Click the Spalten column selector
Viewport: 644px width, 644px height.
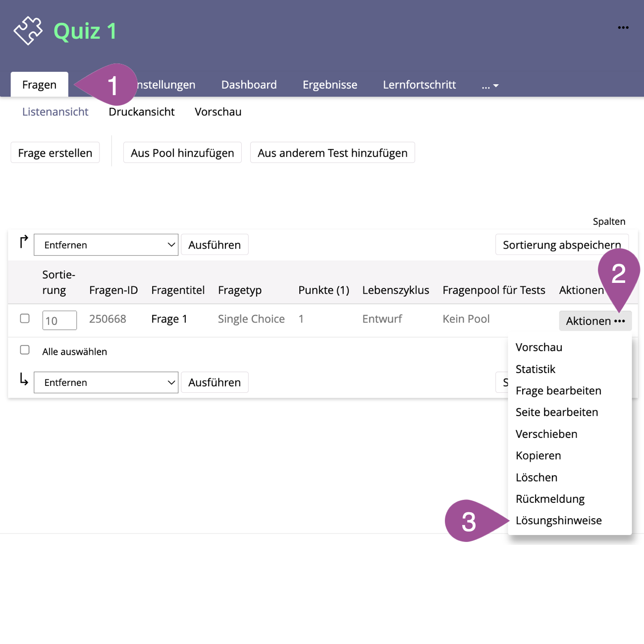609,221
